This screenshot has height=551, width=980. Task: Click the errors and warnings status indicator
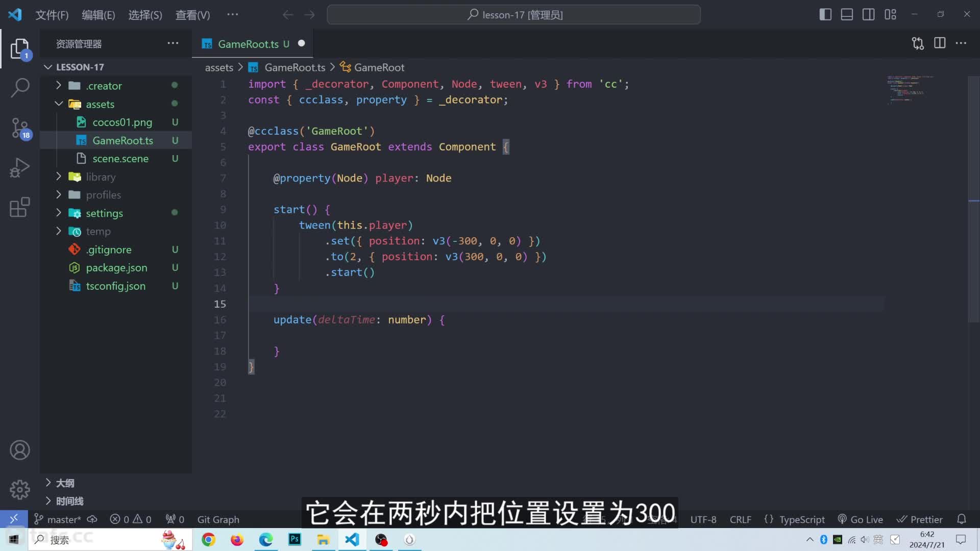coord(131,519)
